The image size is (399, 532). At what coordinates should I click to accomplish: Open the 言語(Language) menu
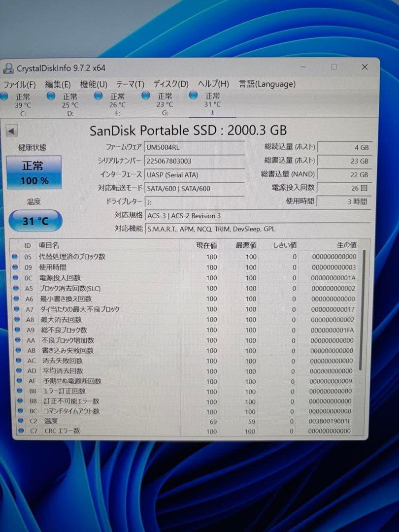point(266,84)
